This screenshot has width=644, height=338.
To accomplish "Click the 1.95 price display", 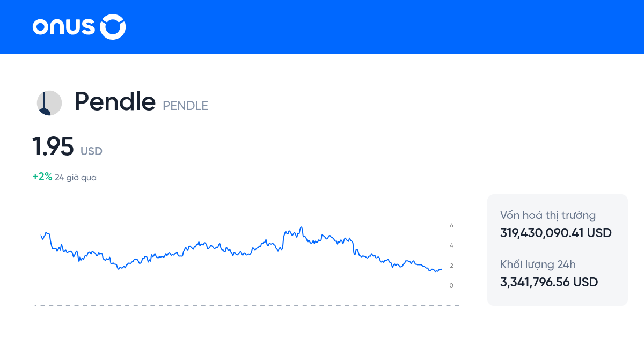I will coord(54,146).
